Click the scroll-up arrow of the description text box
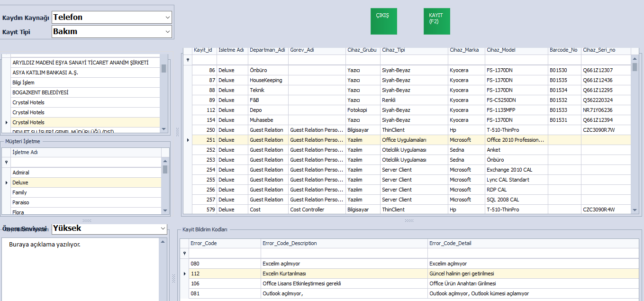 pos(163,242)
